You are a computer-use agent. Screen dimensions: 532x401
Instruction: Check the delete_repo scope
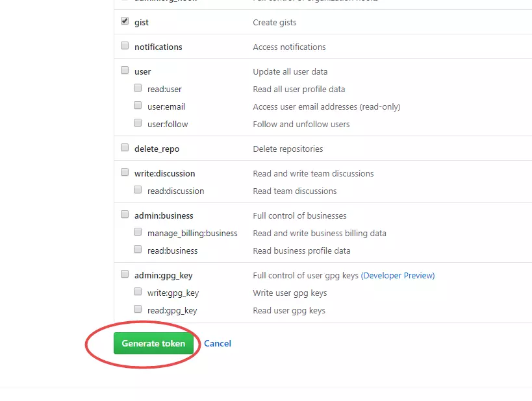coord(124,147)
